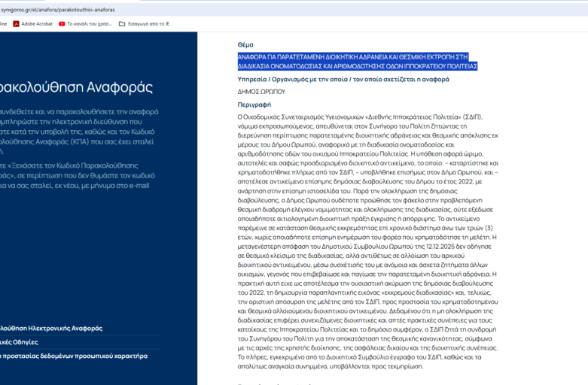The height and width of the screenshot is (385, 588).
Task: Click the description line mentioning '12.12.2025'
Action: coord(364,247)
